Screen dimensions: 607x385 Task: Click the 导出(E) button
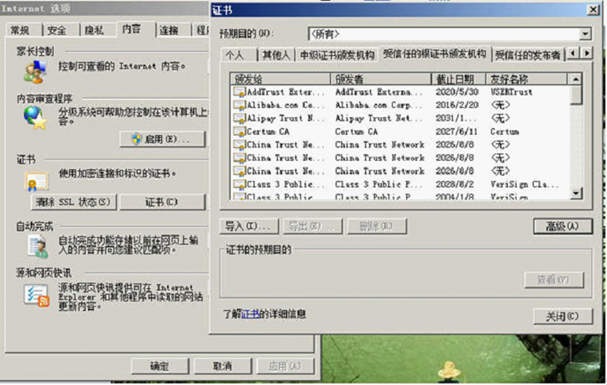[x=312, y=226]
